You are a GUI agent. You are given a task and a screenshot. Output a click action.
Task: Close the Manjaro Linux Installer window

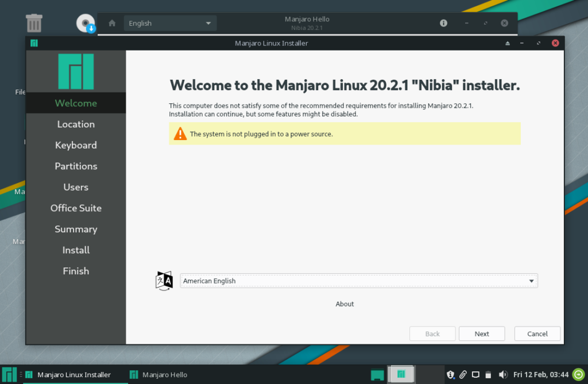point(555,43)
